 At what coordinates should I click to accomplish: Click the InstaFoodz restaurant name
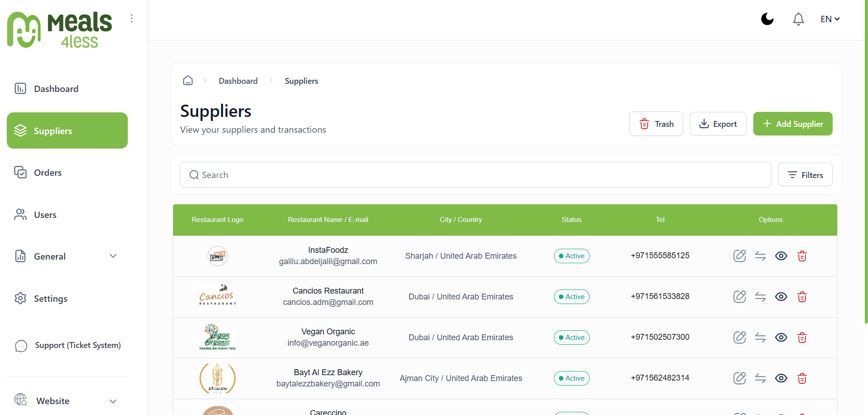tap(328, 250)
